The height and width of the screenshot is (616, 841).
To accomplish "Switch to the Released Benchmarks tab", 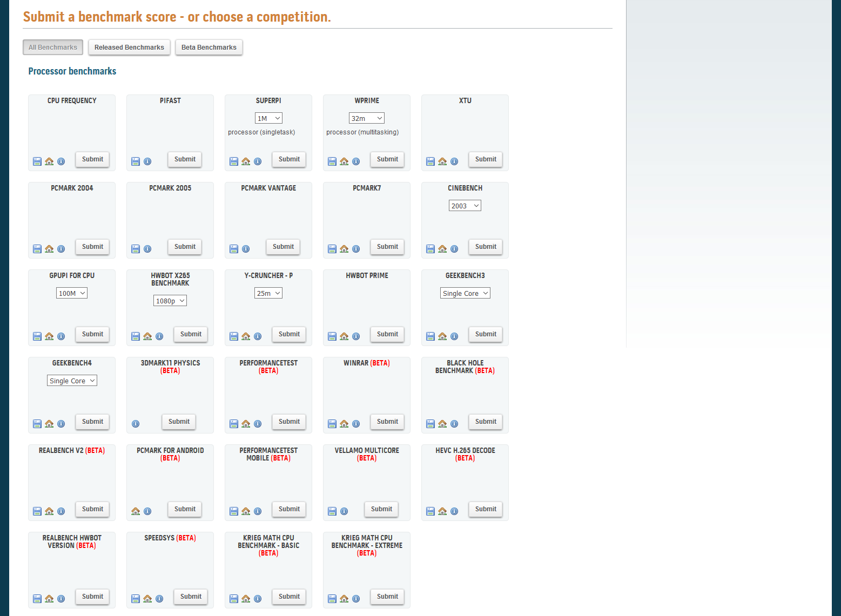I will (x=129, y=48).
